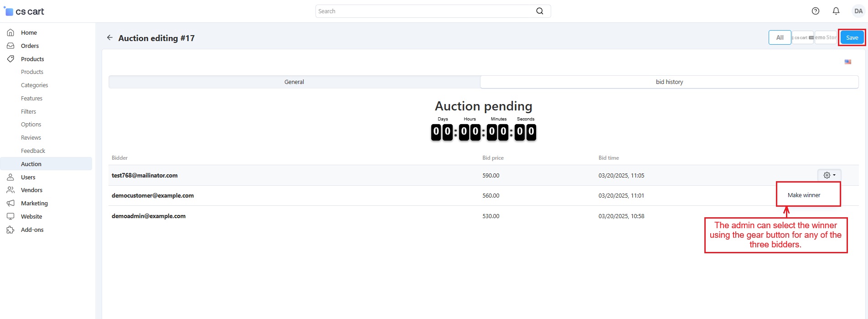This screenshot has width=868, height=319.
Task: Click the Save button
Action: (852, 37)
